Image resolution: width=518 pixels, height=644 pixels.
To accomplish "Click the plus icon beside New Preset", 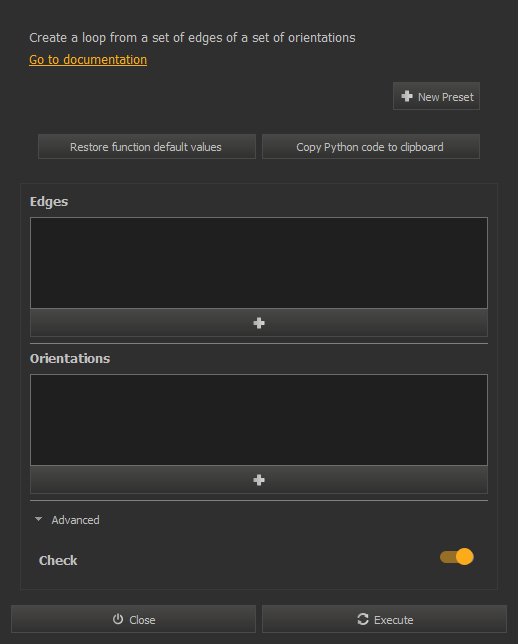I will 407,96.
